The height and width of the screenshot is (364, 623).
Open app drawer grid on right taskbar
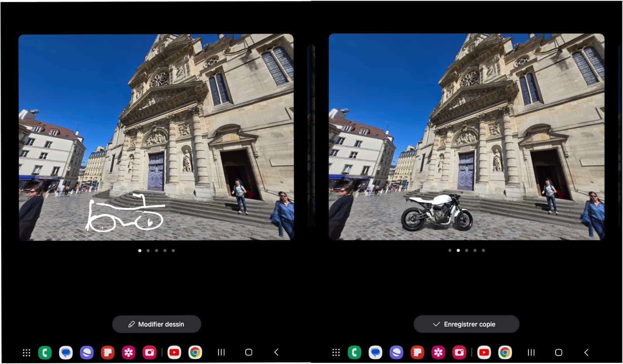pos(336,352)
